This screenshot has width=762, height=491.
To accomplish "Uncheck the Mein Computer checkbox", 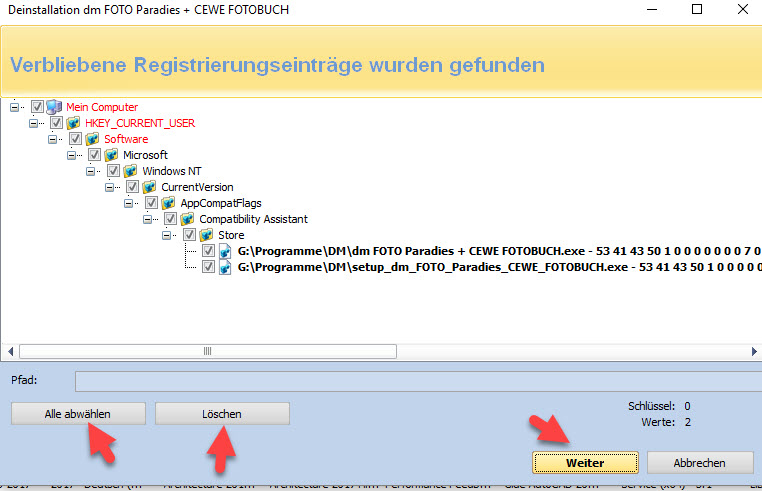I will pos(37,106).
